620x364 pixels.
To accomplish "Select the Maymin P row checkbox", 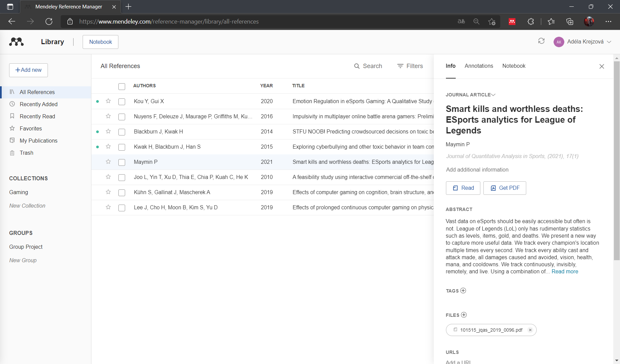I will [122, 162].
